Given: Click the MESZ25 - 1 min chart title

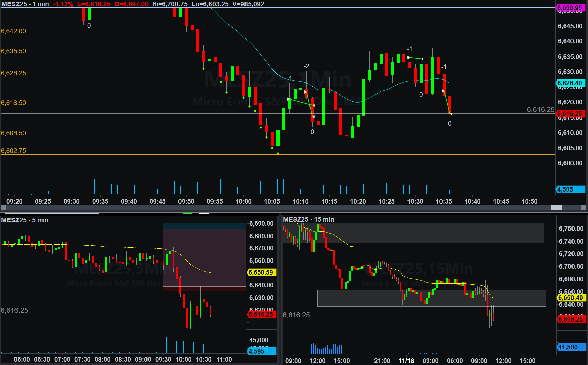Looking at the screenshot, I should point(25,4).
